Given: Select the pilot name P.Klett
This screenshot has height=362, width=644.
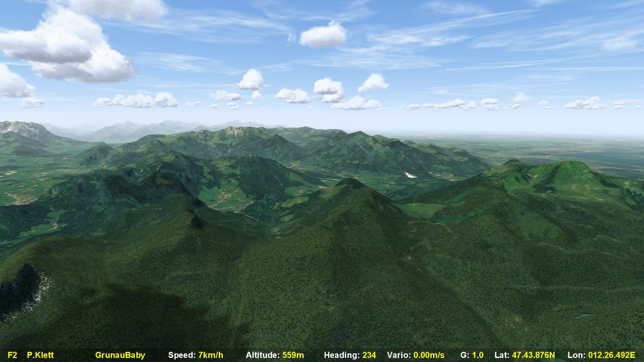Looking at the screenshot, I should [40, 355].
